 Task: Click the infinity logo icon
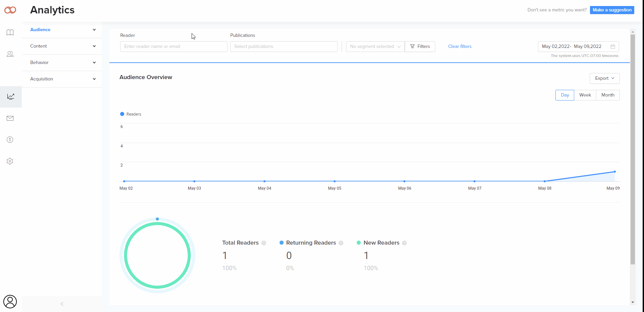(10, 10)
